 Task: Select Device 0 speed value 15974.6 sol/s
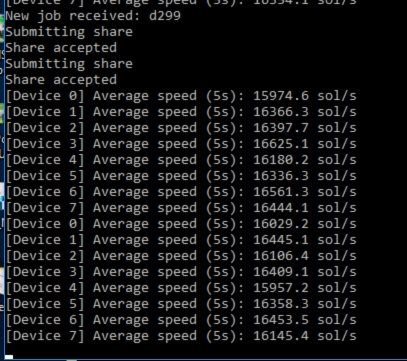[x=305, y=96]
